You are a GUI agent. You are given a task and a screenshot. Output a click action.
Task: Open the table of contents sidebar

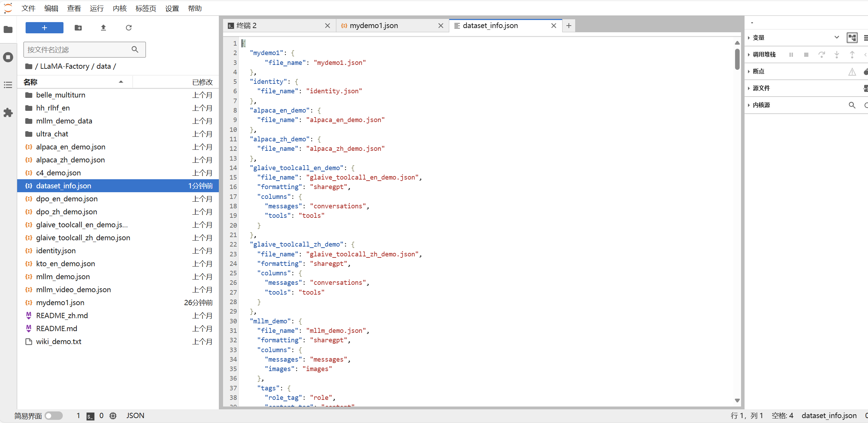(x=8, y=85)
